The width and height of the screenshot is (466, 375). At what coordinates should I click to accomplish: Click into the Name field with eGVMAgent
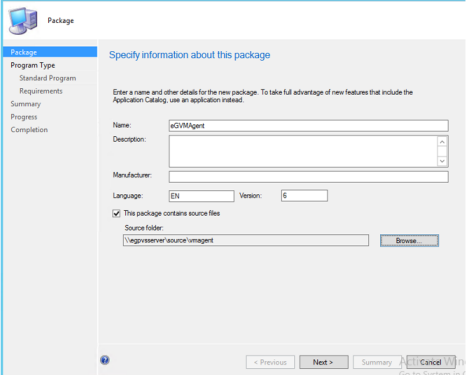[308, 126]
